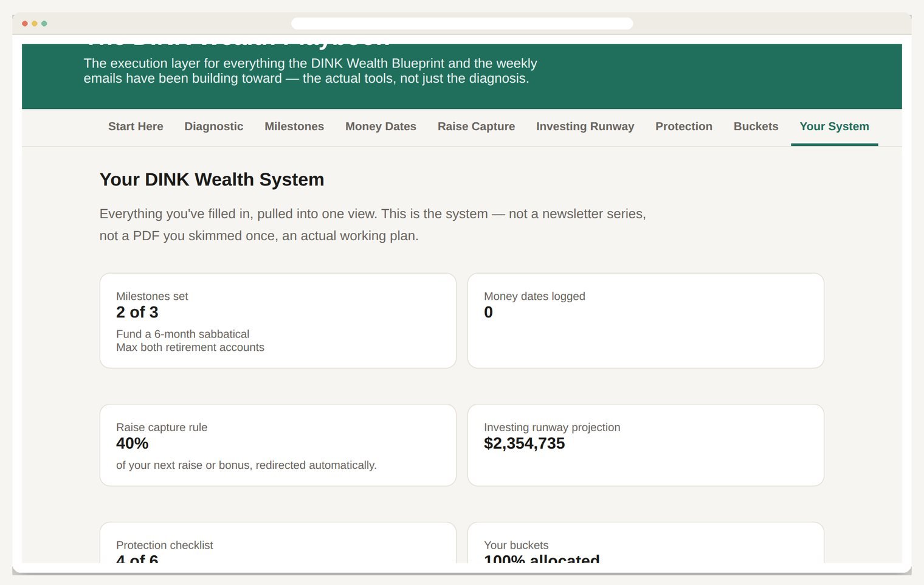Switch to the Diagnostic tab
924x585 pixels.
tap(214, 126)
